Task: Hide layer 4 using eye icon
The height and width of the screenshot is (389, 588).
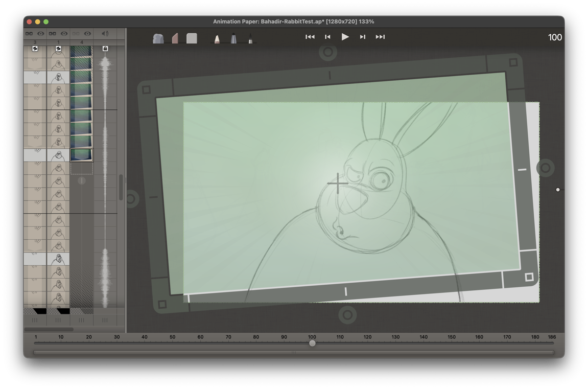Action: pos(88,34)
